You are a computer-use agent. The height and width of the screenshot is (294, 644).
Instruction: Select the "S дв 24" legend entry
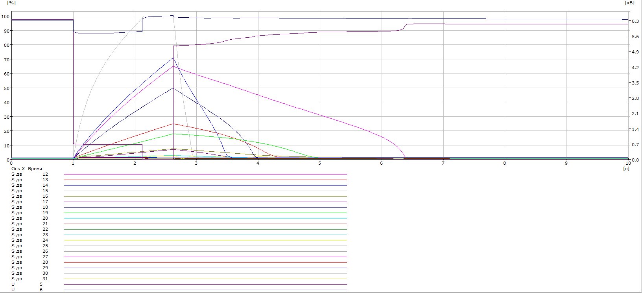coord(179,240)
